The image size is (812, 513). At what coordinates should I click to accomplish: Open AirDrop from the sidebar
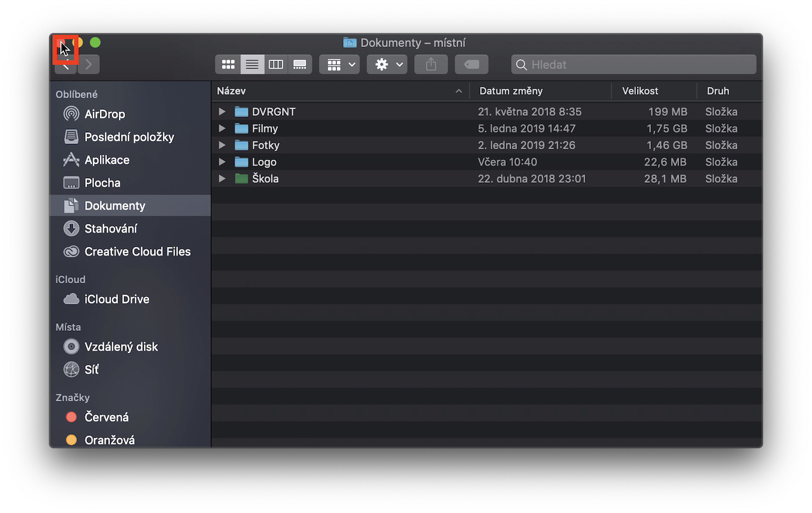[105, 114]
